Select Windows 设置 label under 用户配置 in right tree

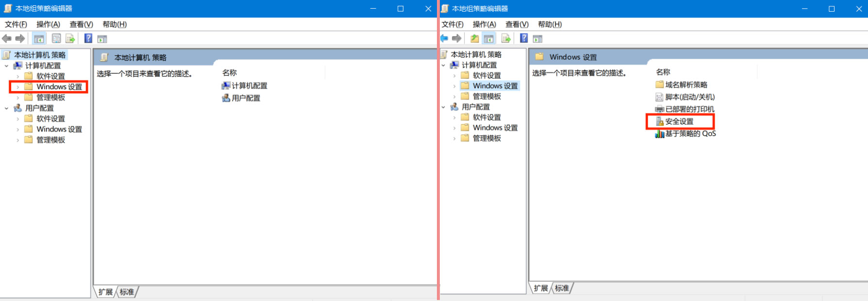coord(495,127)
